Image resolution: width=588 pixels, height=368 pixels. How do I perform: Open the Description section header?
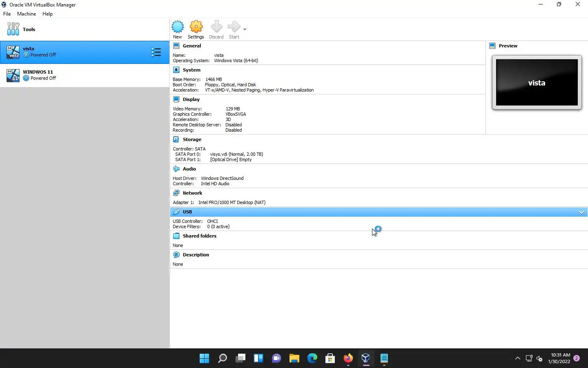point(196,255)
